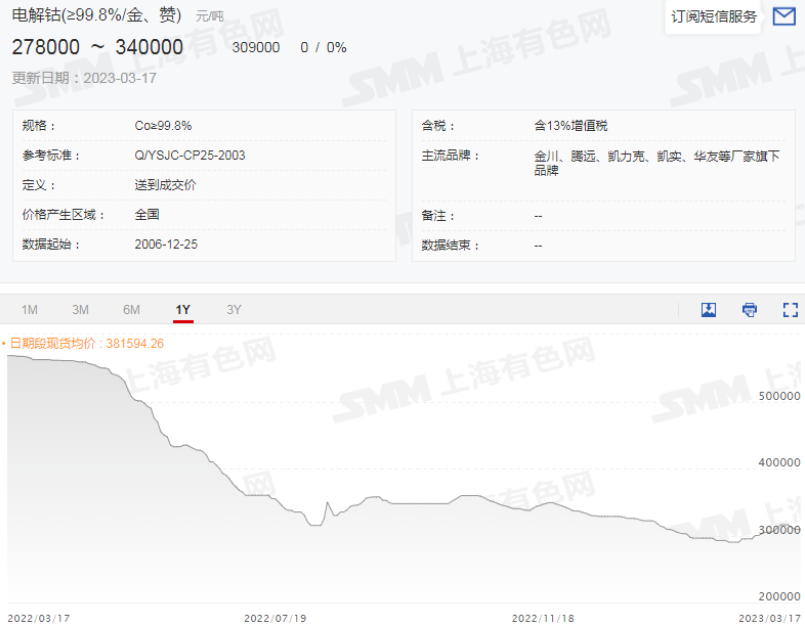This screenshot has width=805, height=632.
Task: Expand the chart to fullscreen
Action: point(789,310)
